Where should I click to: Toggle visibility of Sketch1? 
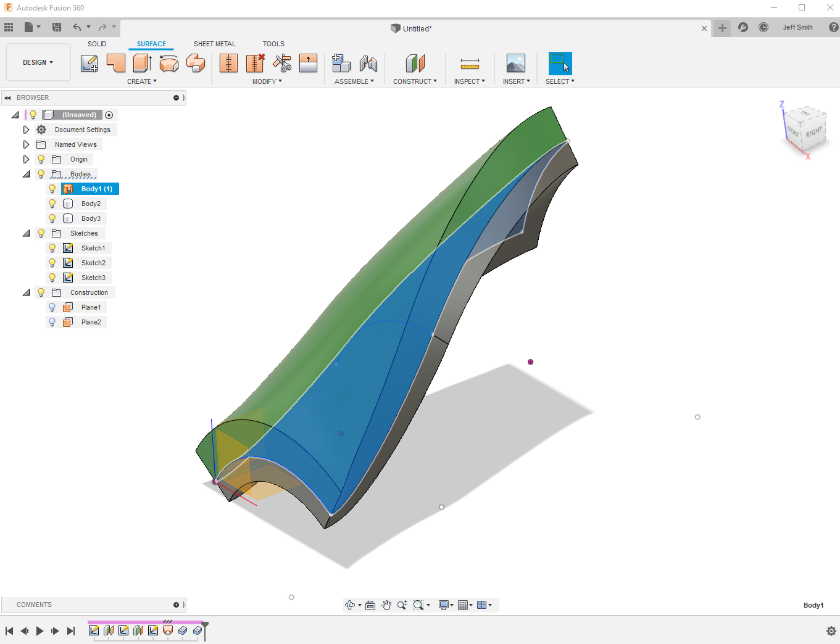point(52,248)
